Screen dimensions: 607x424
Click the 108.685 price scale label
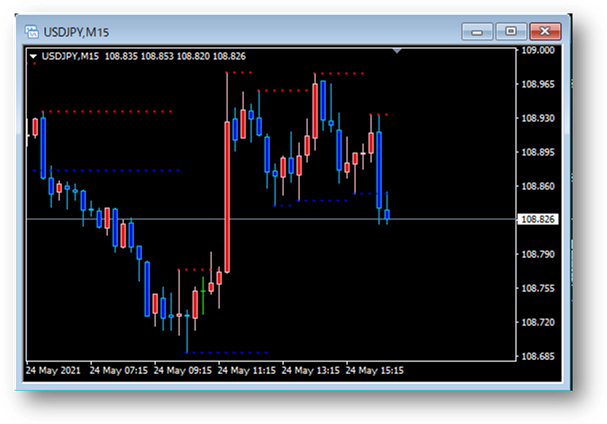point(538,356)
